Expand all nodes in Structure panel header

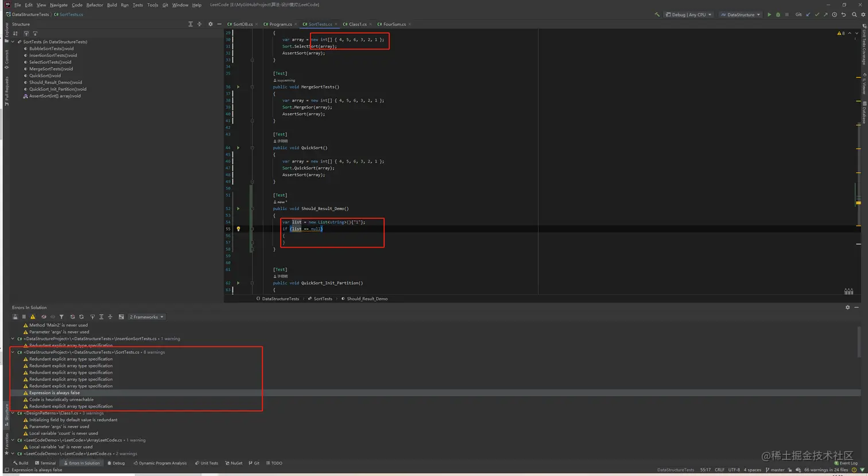[x=191, y=24]
